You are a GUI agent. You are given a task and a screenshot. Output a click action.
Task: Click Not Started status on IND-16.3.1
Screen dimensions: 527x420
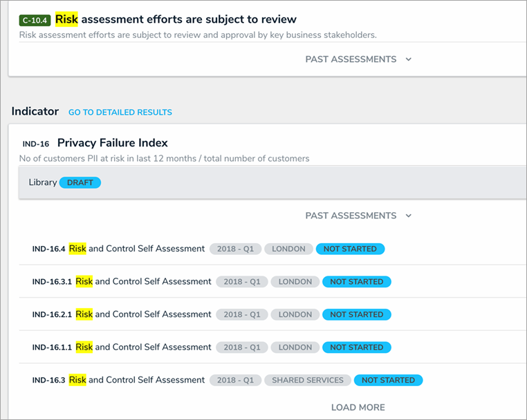click(356, 282)
